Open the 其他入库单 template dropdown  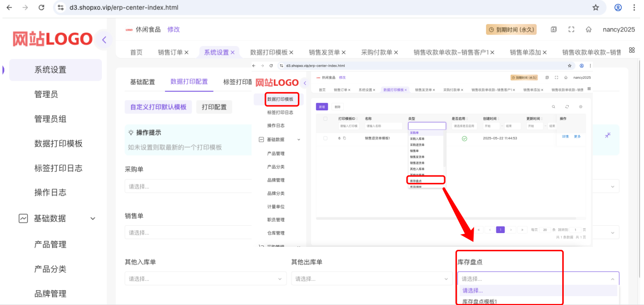pos(206,279)
